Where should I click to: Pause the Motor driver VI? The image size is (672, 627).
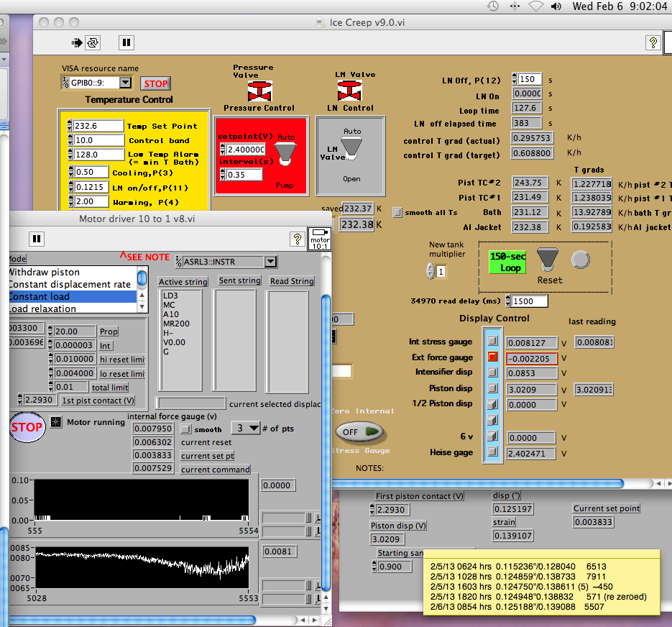coord(36,238)
